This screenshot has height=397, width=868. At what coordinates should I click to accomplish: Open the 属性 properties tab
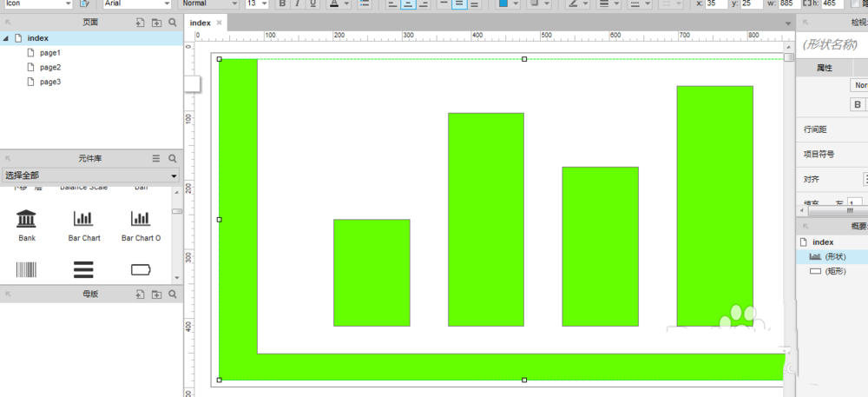[824, 68]
